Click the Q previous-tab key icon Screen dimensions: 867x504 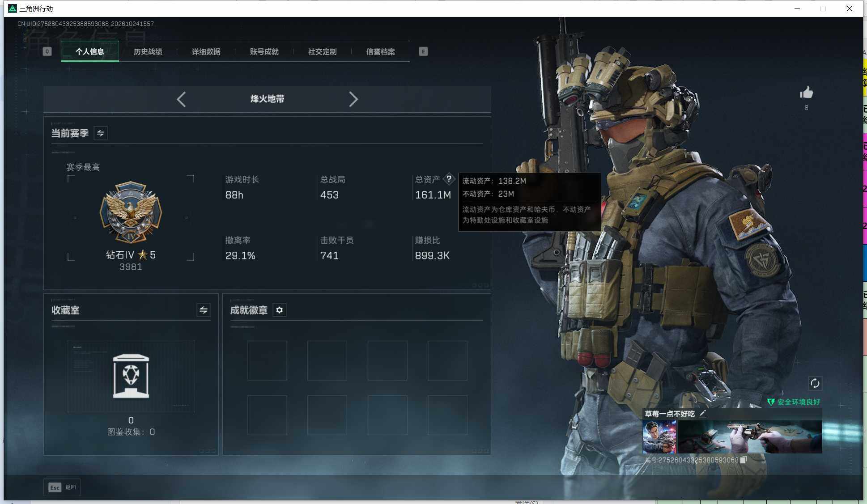point(47,51)
